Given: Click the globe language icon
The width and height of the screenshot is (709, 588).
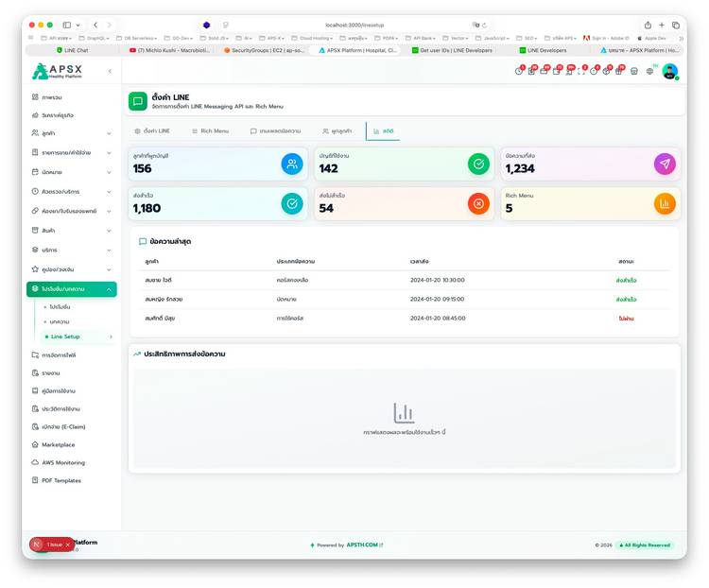Looking at the screenshot, I should pos(649,71).
